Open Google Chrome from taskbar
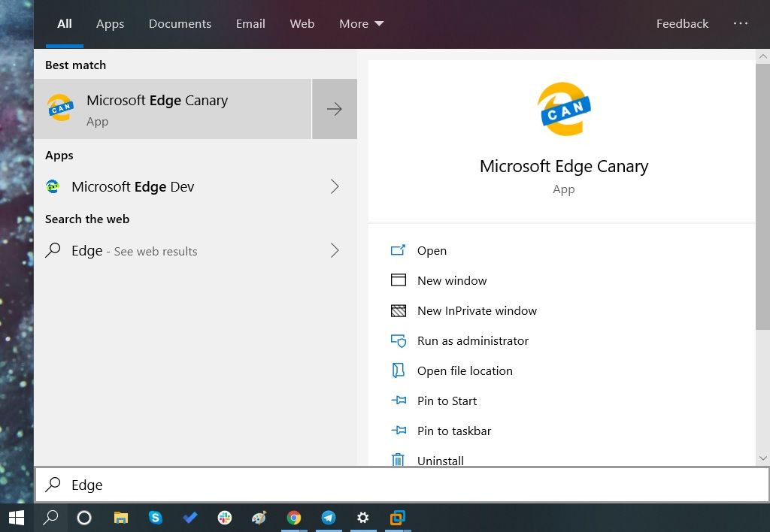The width and height of the screenshot is (770, 532). [294, 518]
